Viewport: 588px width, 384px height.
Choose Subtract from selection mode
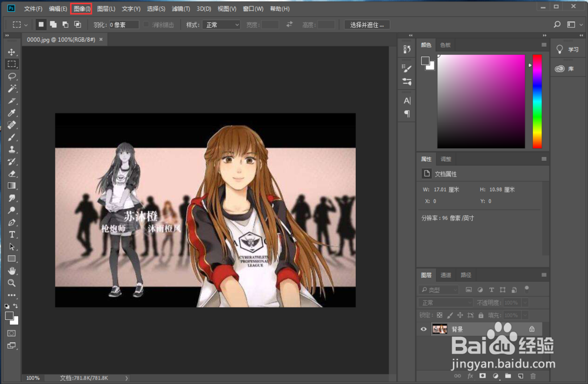pyautogui.click(x=65, y=24)
